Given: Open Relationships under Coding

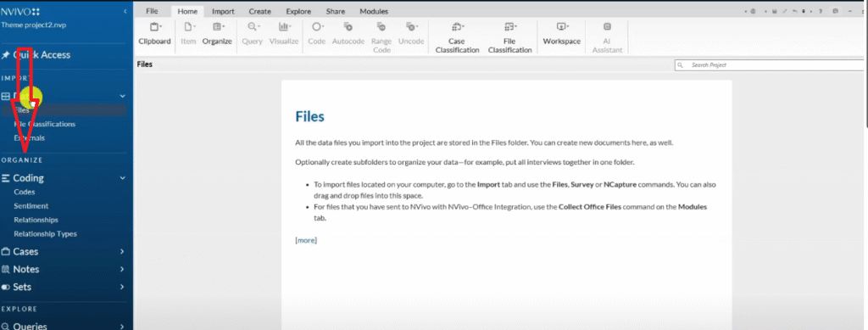Looking at the screenshot, I should pyautogui.click(x=36, y=220).
